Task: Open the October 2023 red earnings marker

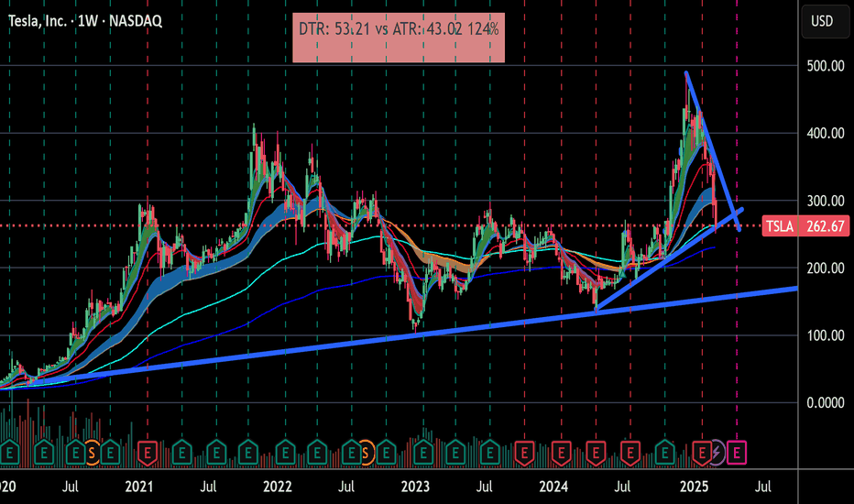Action: tap(524, 453)
